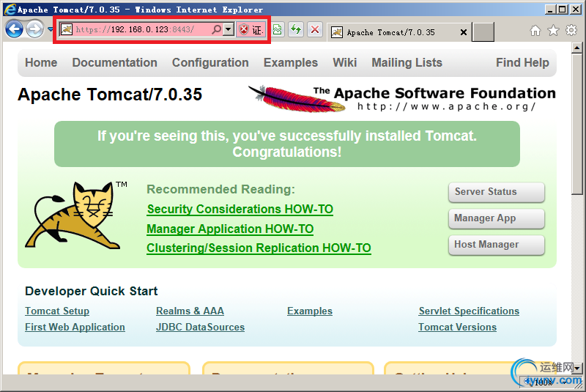Open the Tomcat Versions link

click(457, 327)
